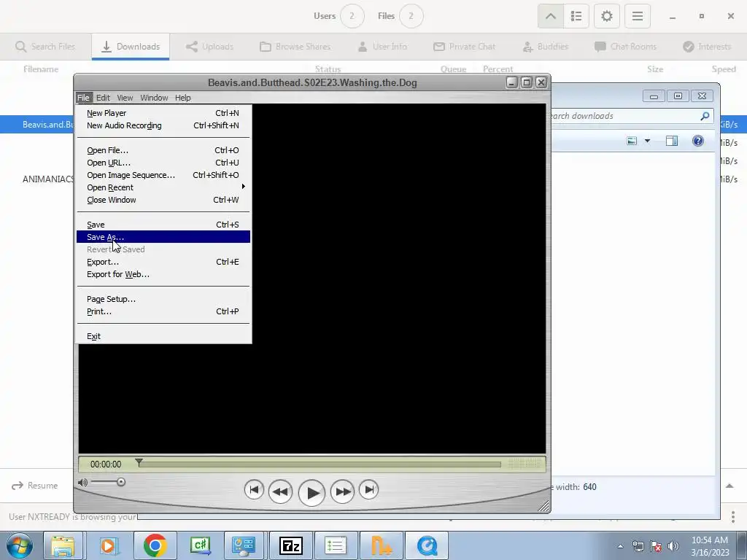
Task: Click the up-chevron view toggle button
Action: (x=551, y=16)
